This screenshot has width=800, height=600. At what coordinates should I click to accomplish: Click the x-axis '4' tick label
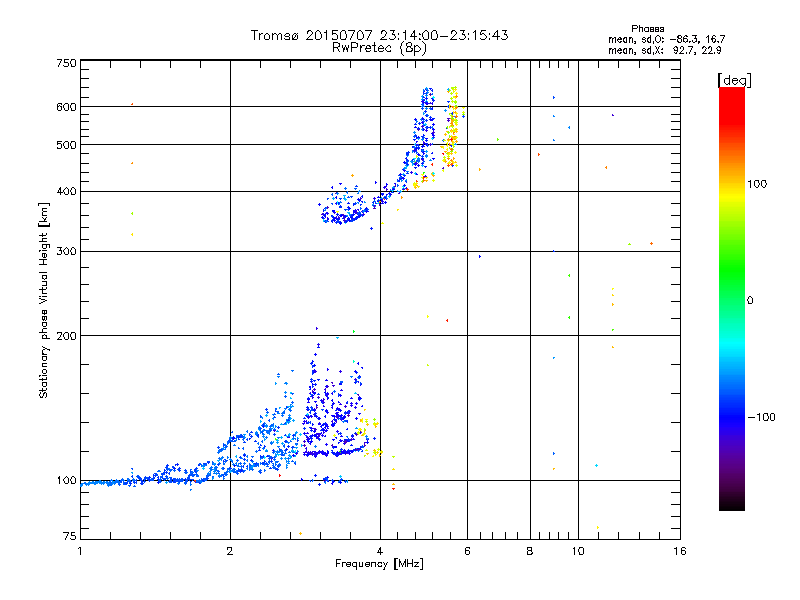point(380,551)
